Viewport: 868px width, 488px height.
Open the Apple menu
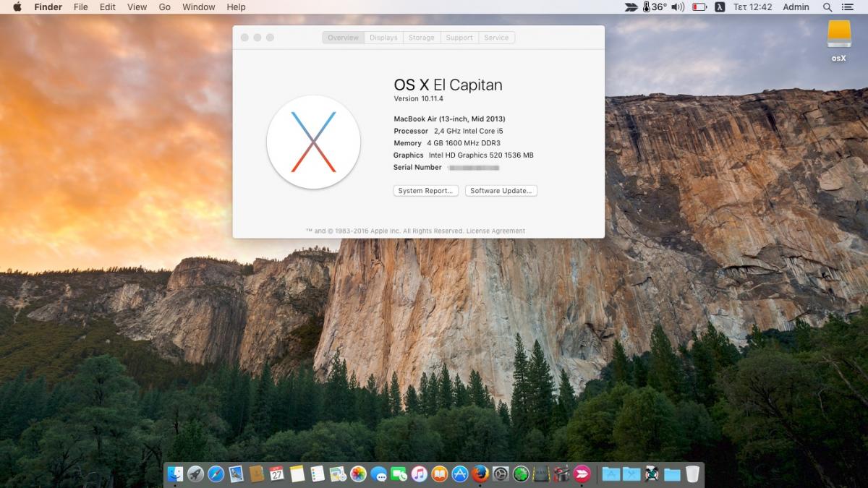pos(17,7)
